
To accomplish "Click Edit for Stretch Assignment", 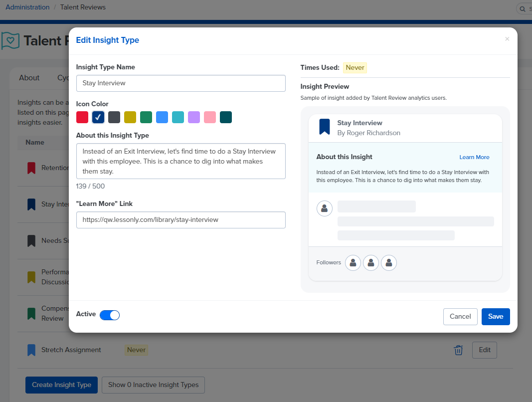I will tap(485, 350).
